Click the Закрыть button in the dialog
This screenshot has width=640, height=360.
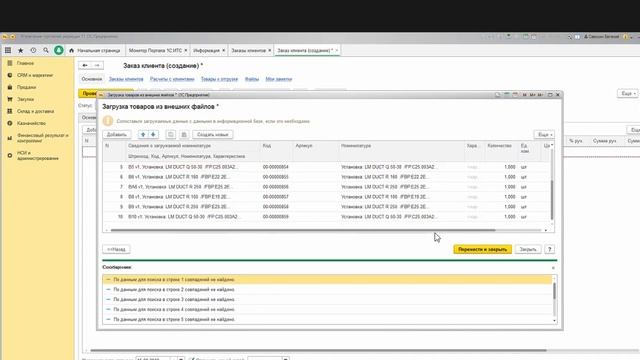point(528,249)
